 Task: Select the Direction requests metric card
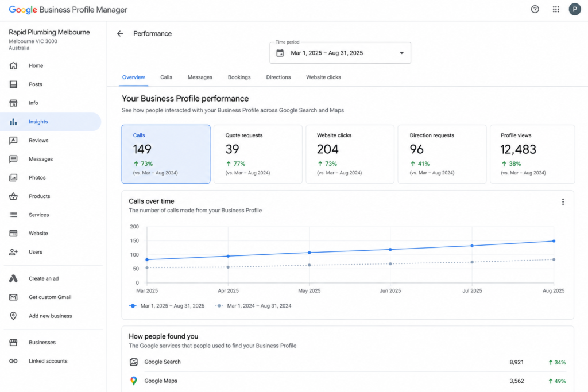442,154
